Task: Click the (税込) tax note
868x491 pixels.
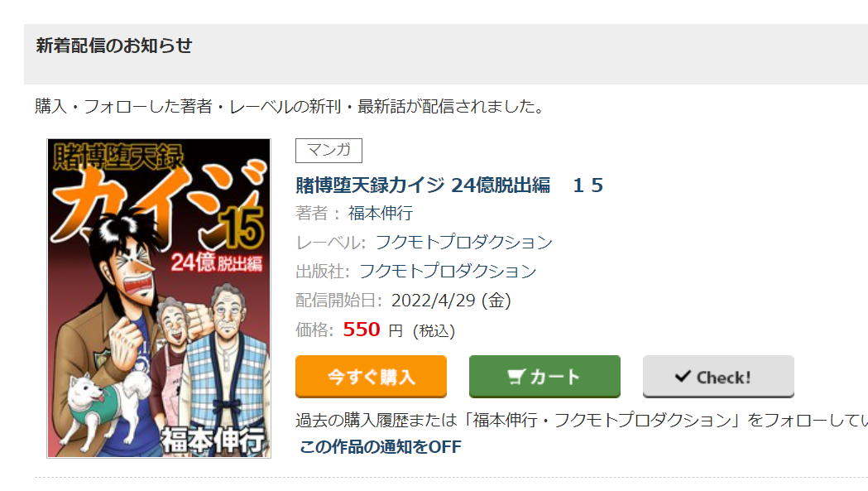Action: click(x=434, y=331)
